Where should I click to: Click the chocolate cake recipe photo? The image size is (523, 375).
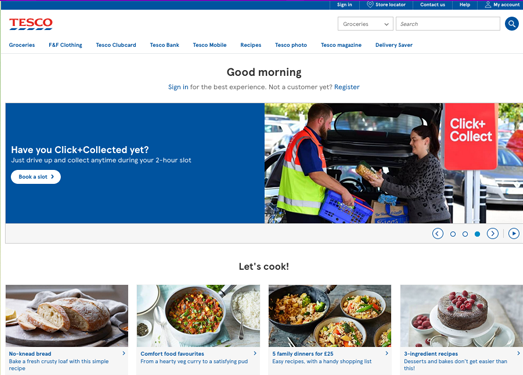point(462,316)
